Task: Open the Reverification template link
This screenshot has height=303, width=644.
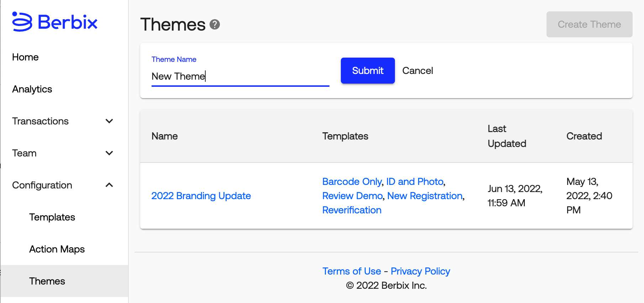Action: pyautogui.click(x=352, y=210)
